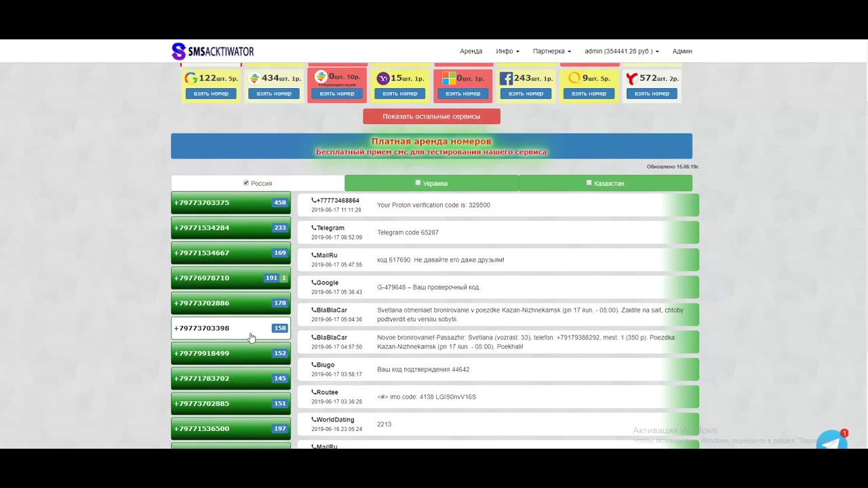Open the Аренда menu item

coord(471,52)
